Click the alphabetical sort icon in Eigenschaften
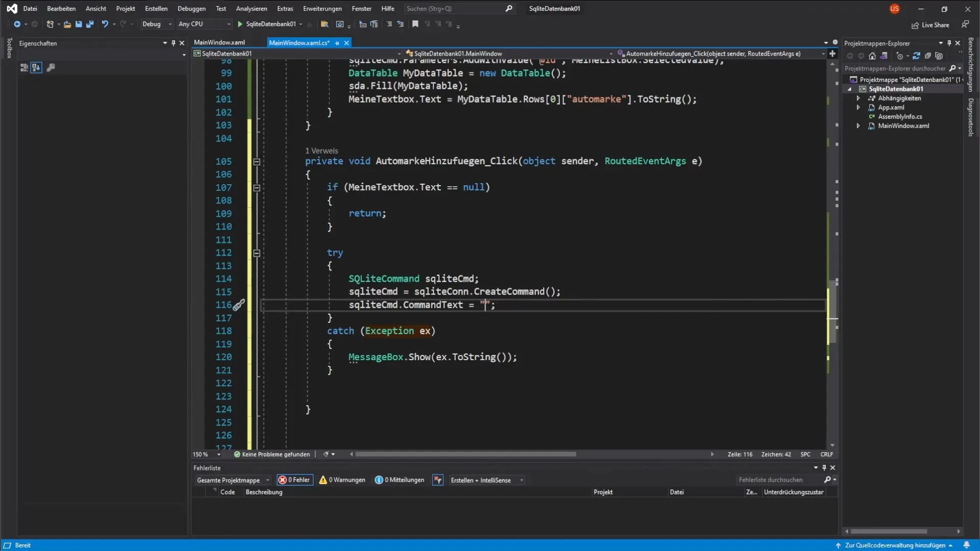 click(x=36, y=67)
